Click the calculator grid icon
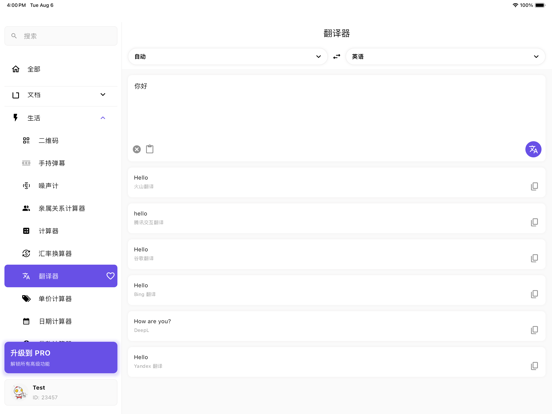This screenshot has width=552, height=414. tap(26, 231)
